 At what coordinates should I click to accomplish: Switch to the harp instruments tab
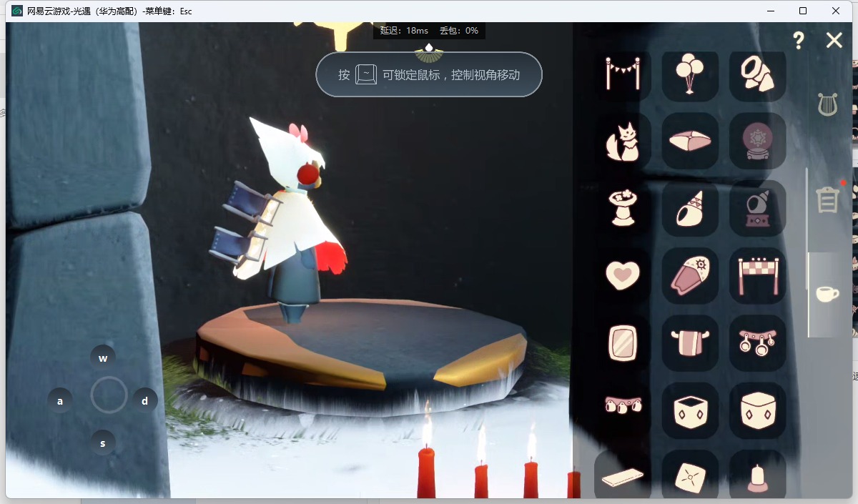(x=827, y=105)
